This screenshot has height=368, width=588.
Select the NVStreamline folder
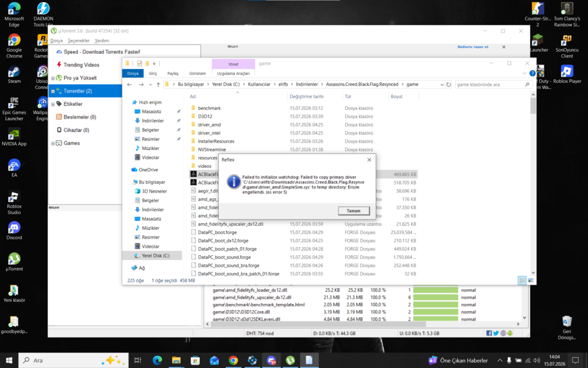(x=212, y=149)
